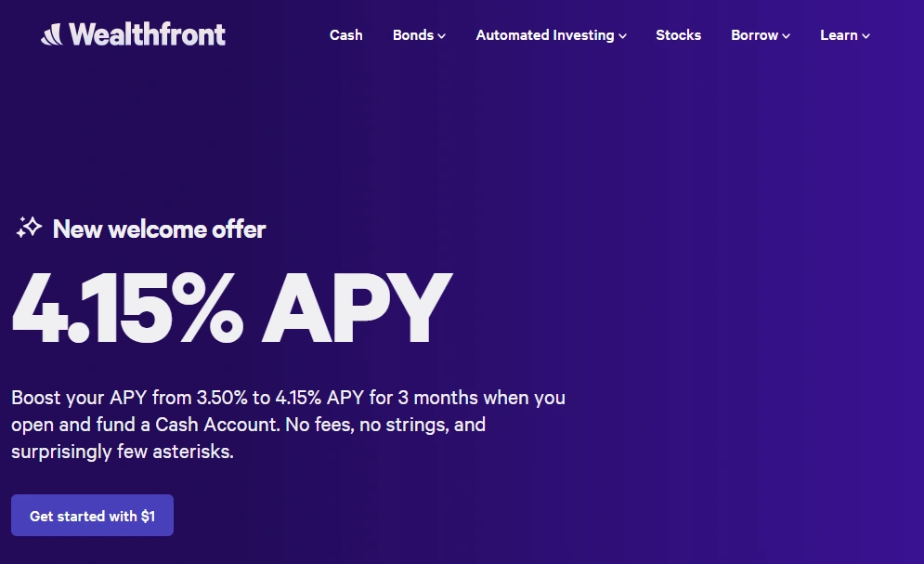Expand the Learn dropdown chevron

tap(866, 35)
